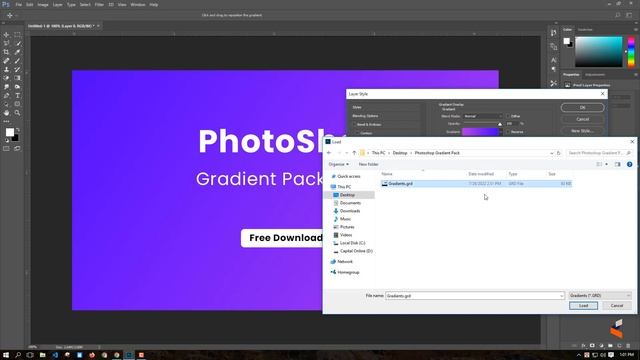Open the Layer menu
Viewport: 640px width, 360px height.
(58, 4)
